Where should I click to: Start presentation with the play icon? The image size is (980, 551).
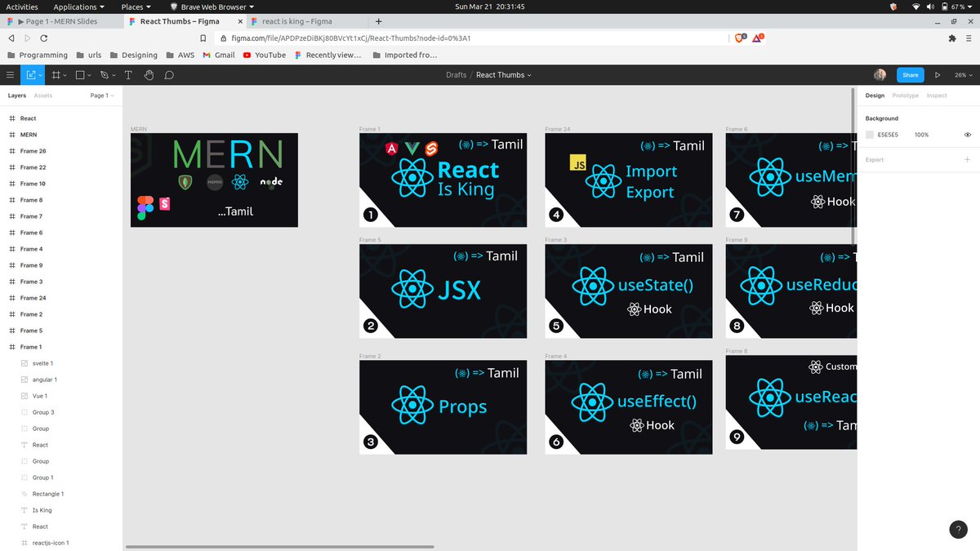click(x=938, y=75)
